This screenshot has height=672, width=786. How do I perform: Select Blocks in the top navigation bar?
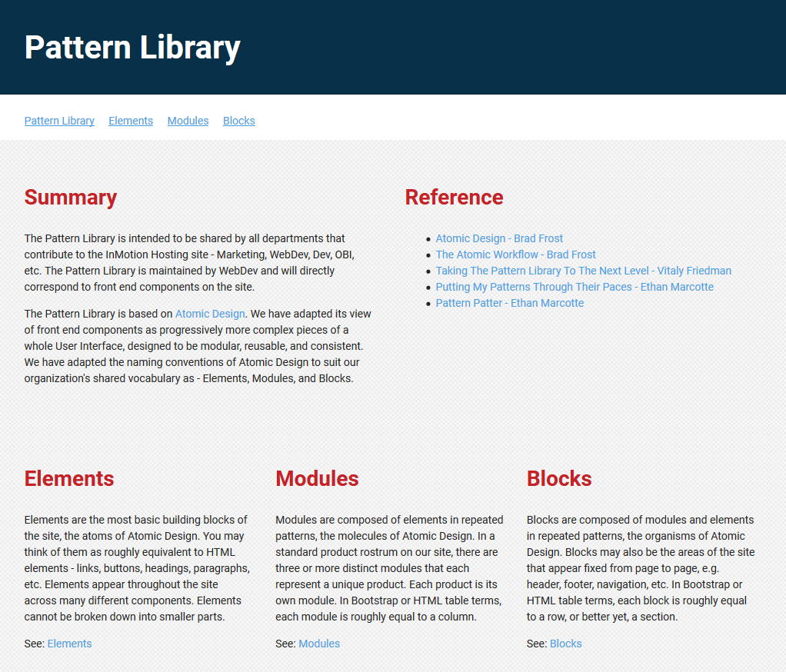pos(238,121)
